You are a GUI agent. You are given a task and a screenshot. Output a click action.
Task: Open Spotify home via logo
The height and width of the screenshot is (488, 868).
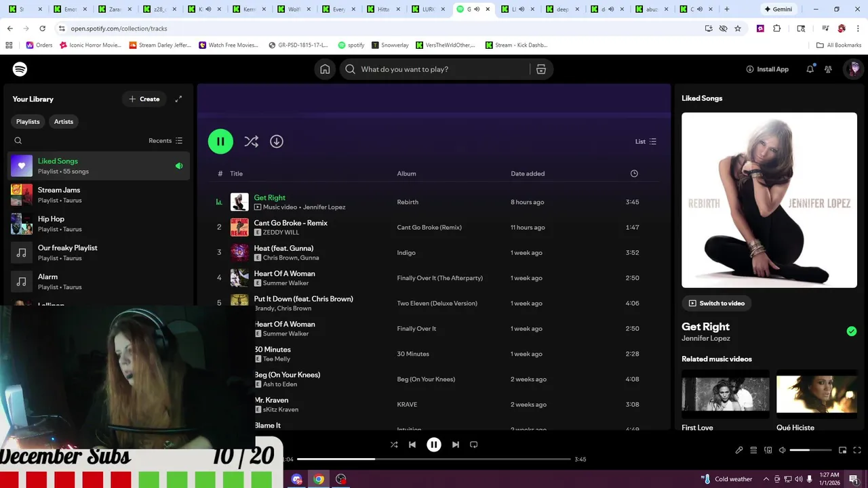pyautogui.click(x=20, y=69)
